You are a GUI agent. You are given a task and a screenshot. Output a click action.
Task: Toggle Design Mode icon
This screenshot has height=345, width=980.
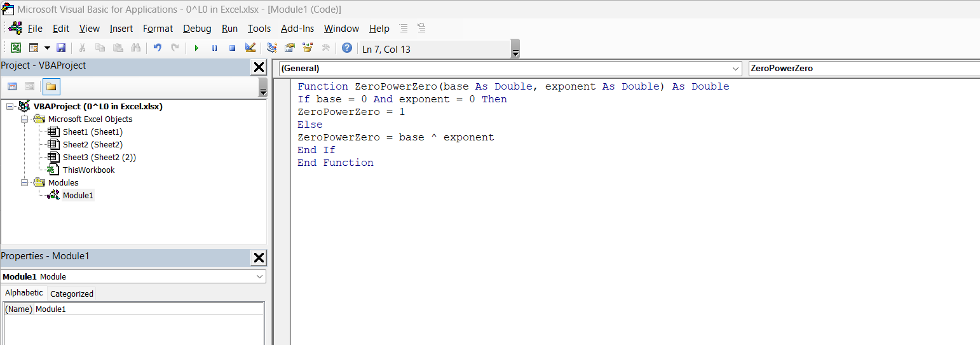pos(250,48)
